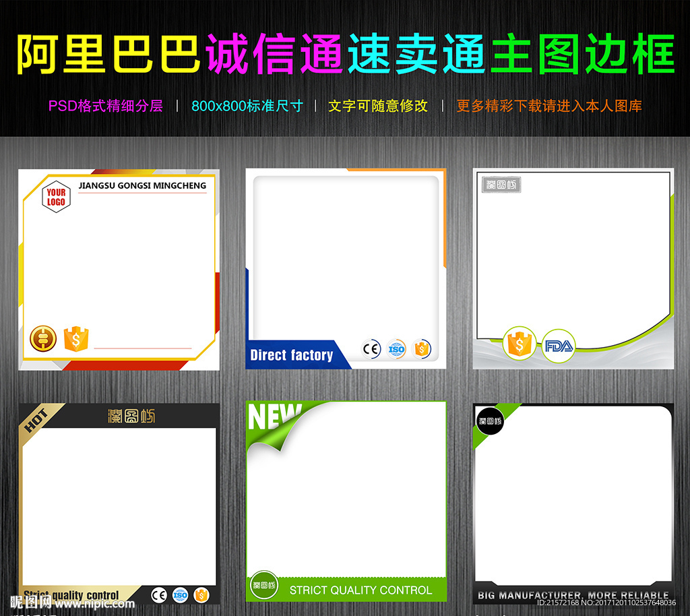
Task: Click BIG MANUFACTURER, MORE RELIABLE text
Action: [573, 595]
